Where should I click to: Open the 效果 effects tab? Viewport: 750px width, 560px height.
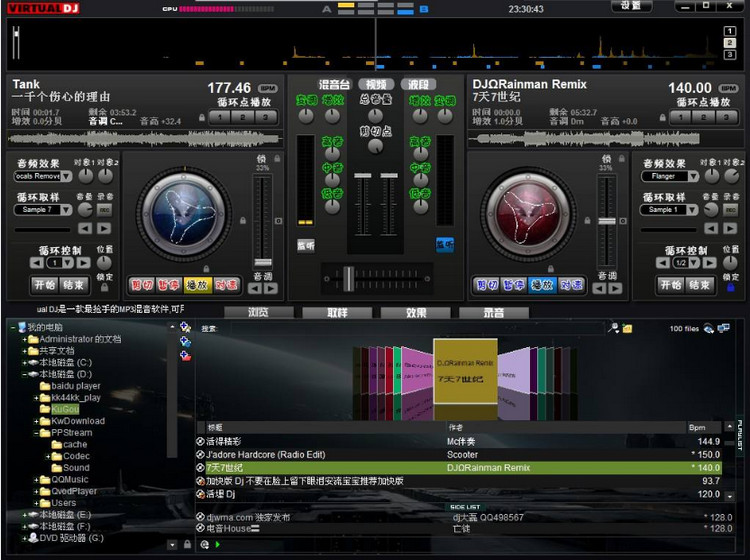point(416,313)
